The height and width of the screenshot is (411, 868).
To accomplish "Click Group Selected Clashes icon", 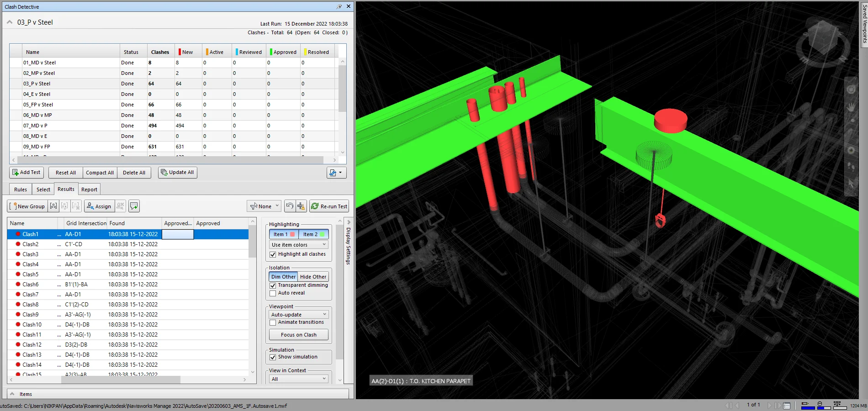I will [x=53, y=206].
